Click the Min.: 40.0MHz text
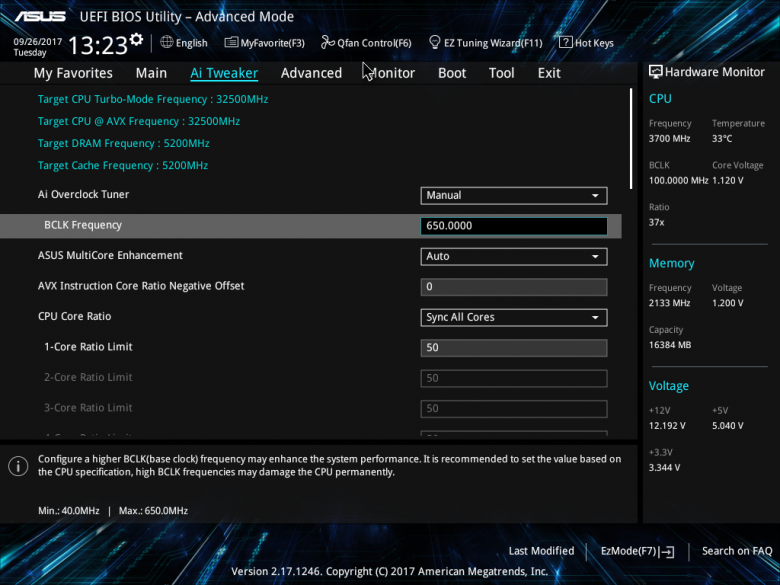 click(x=69, y=511)
